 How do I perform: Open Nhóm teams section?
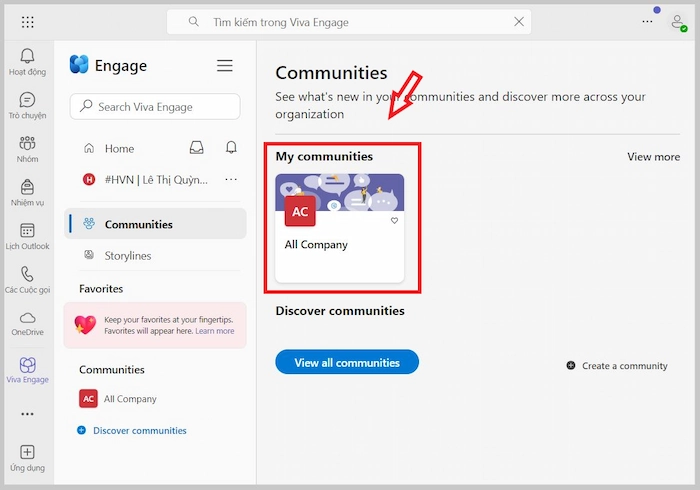[x=27, y=149]
